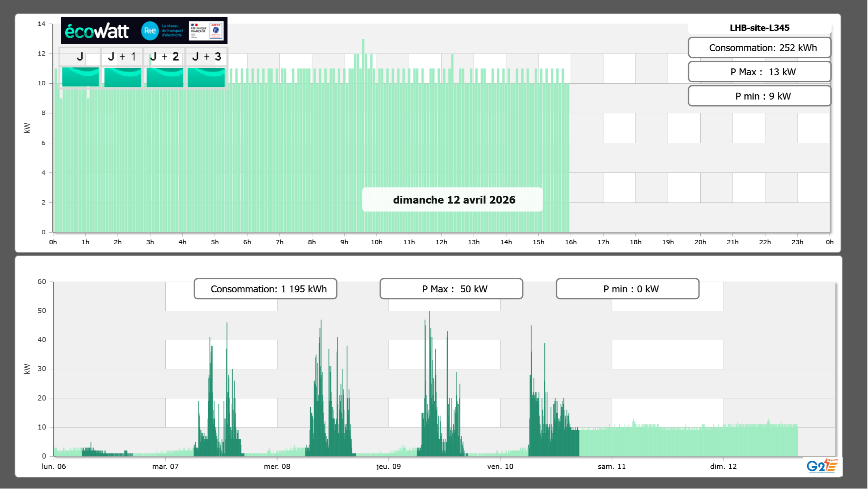Click the green J day signal icon

pyautogui.click(x=81, y=77)
